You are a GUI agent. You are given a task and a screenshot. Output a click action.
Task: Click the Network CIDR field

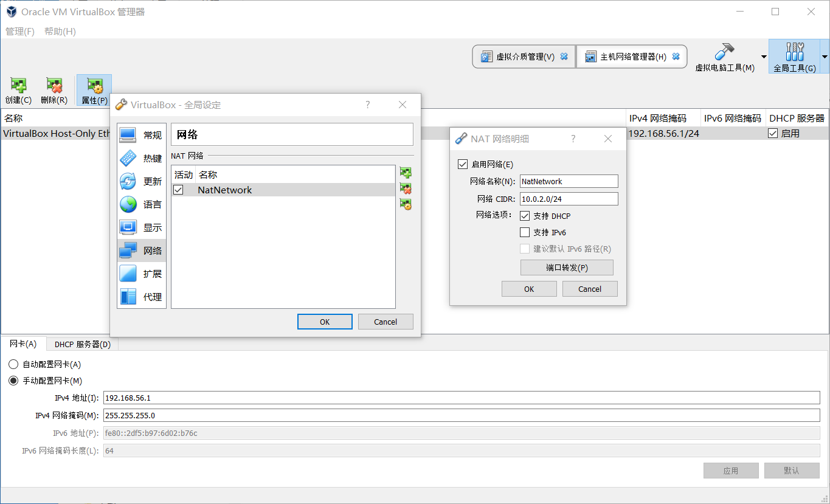coord(569,199)
